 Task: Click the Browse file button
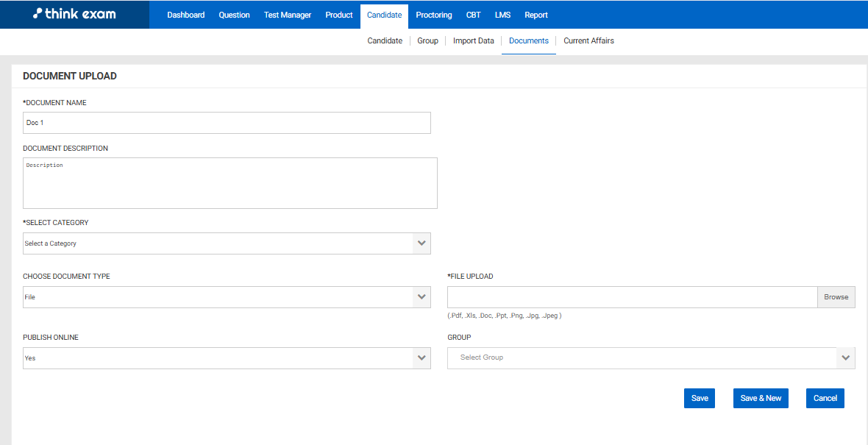[x=836, y=297]
